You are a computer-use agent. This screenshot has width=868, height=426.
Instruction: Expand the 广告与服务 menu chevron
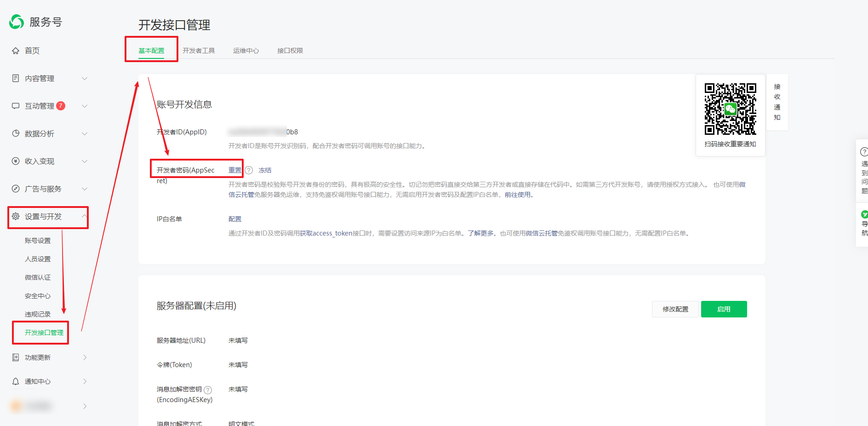tap(85, 189)
